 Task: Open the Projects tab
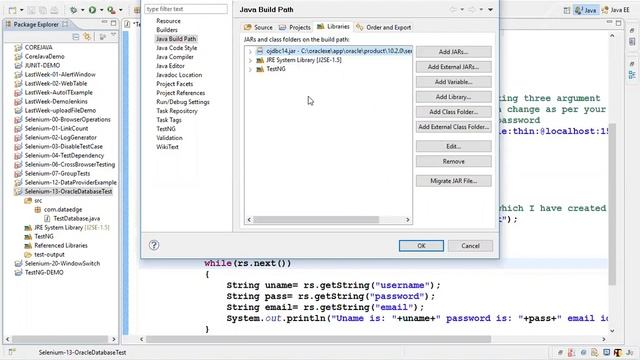295,27
